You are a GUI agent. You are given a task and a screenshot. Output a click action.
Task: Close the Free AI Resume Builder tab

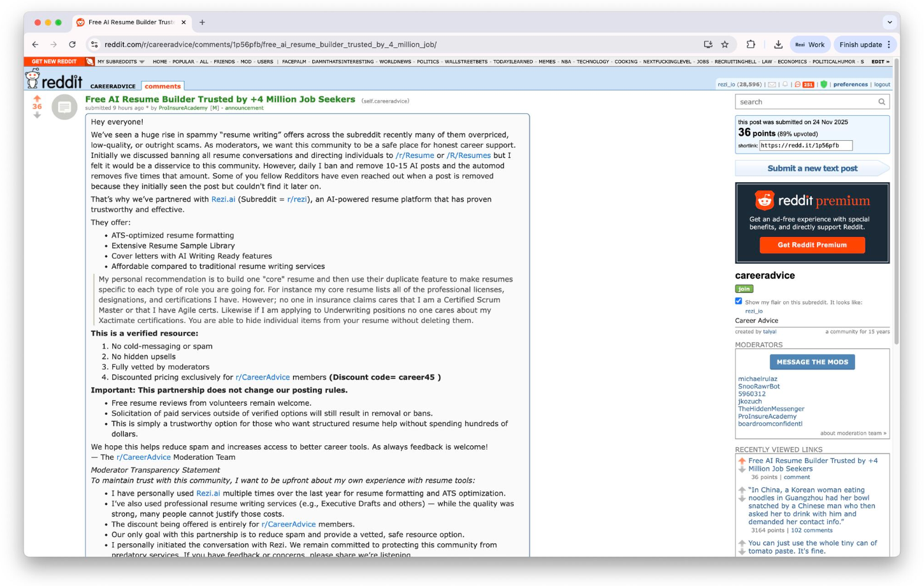click(x=184, y=22)
